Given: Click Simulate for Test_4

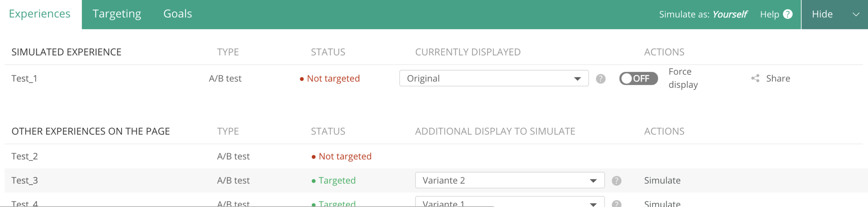Looking at the screenshot, I should [662, 203].
